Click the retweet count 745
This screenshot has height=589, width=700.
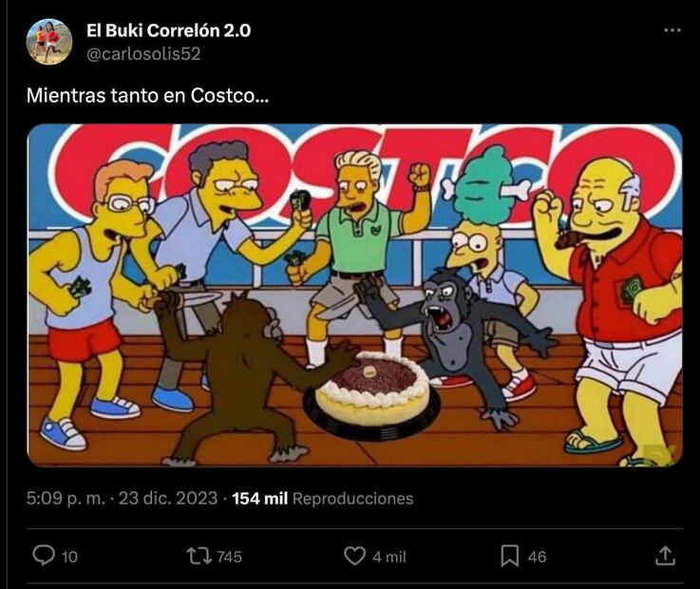point(229,557)
